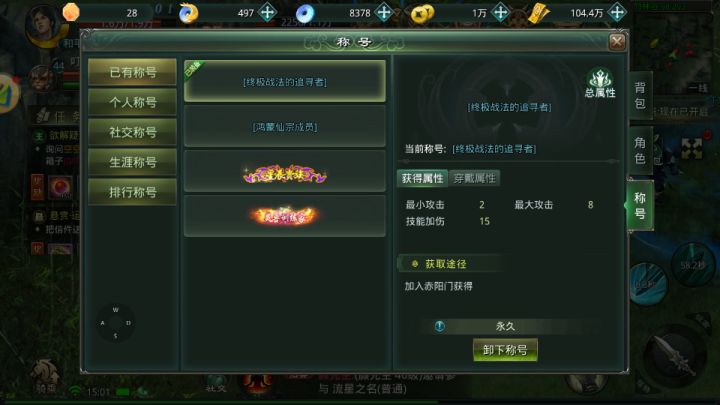Viewport: 720px width, 405px height.
Task: Add currency with plus next to 8378
Action: [x=384, y=12]
